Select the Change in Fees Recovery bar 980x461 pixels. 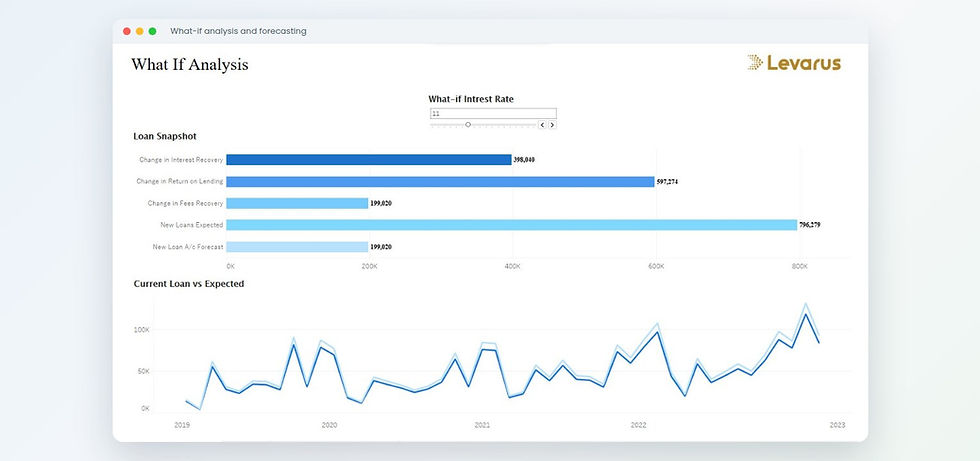(297, 203)
